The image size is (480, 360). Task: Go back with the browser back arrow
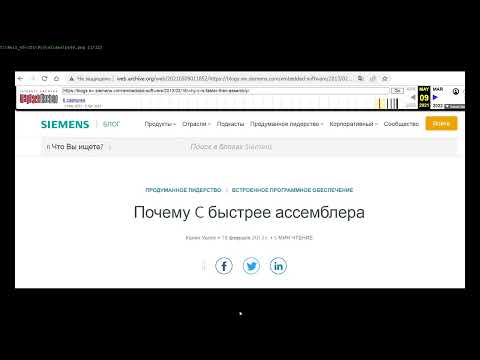(x=21, y=78)
